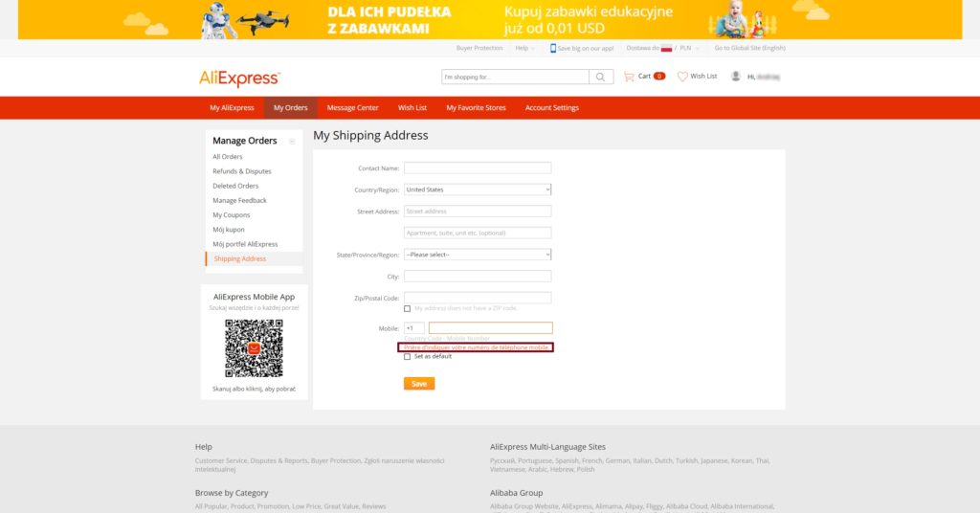The height and width of the screenshot is (513, 980).
Task: Enable the 'Set as default' checkbox
Action: pos(408,356)
